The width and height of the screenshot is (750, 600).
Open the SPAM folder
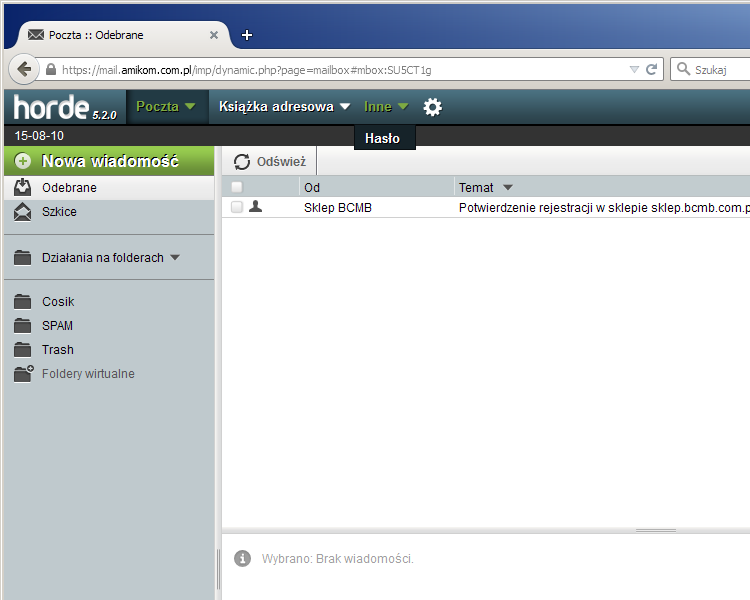tap(57, 326)
